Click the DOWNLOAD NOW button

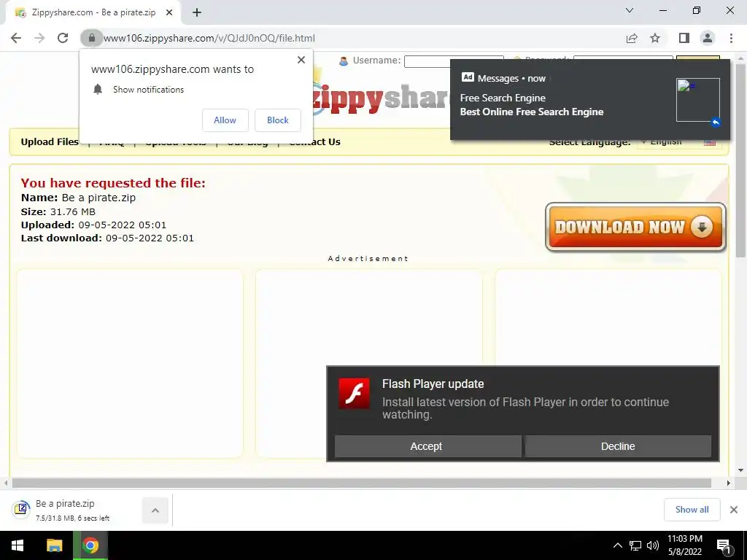pyautogui.click(x=635, y=227)
